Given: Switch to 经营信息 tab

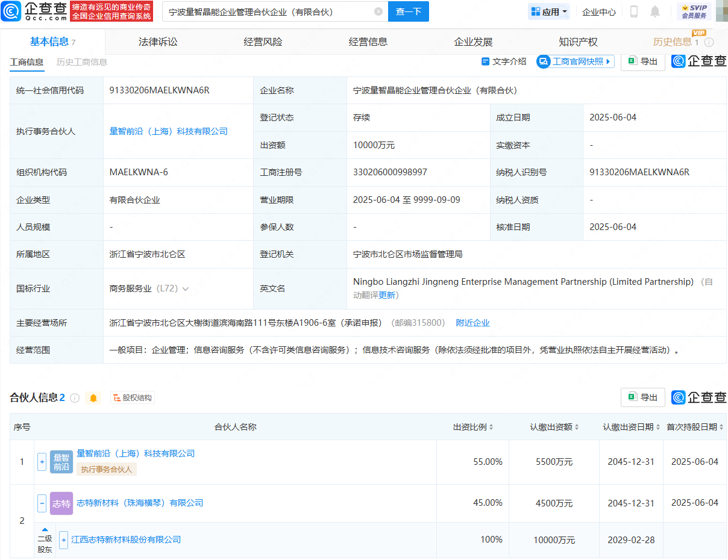Looking at the screenshot, I should pos(368,42).
